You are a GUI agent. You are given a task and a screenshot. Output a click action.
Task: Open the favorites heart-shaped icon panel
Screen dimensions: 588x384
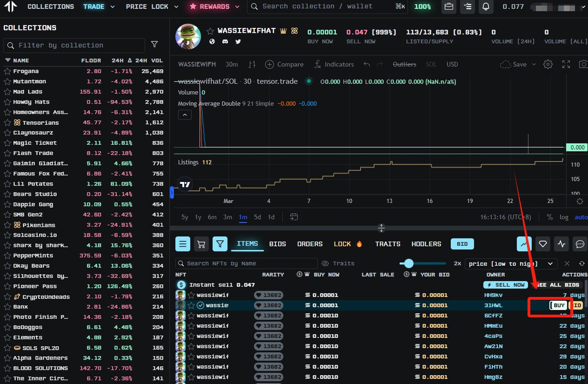(543, 244)
